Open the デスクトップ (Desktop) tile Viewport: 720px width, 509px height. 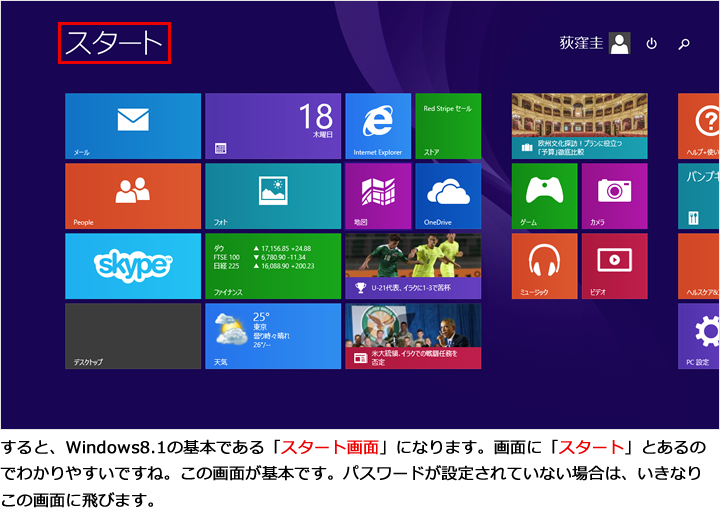[x=133, y=336]
